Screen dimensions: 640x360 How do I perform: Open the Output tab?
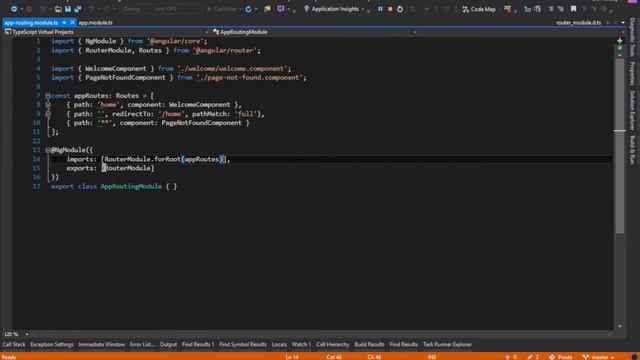[168, 344]
